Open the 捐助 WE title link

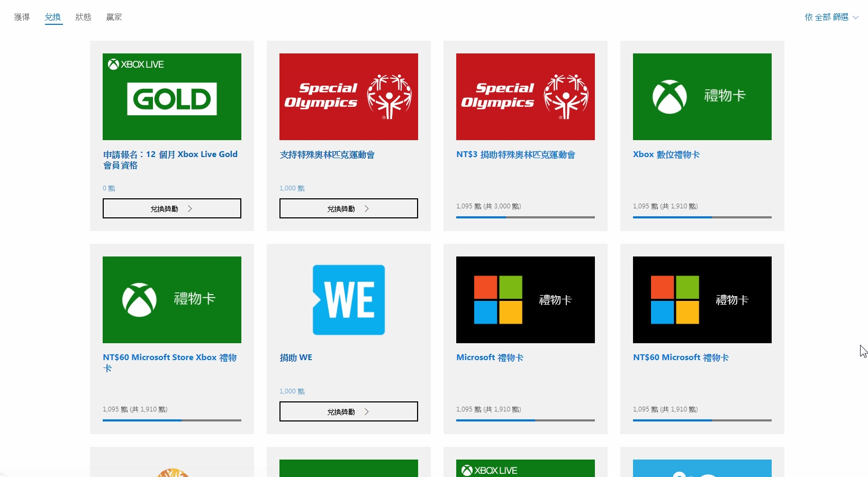(x=296, y=357)
